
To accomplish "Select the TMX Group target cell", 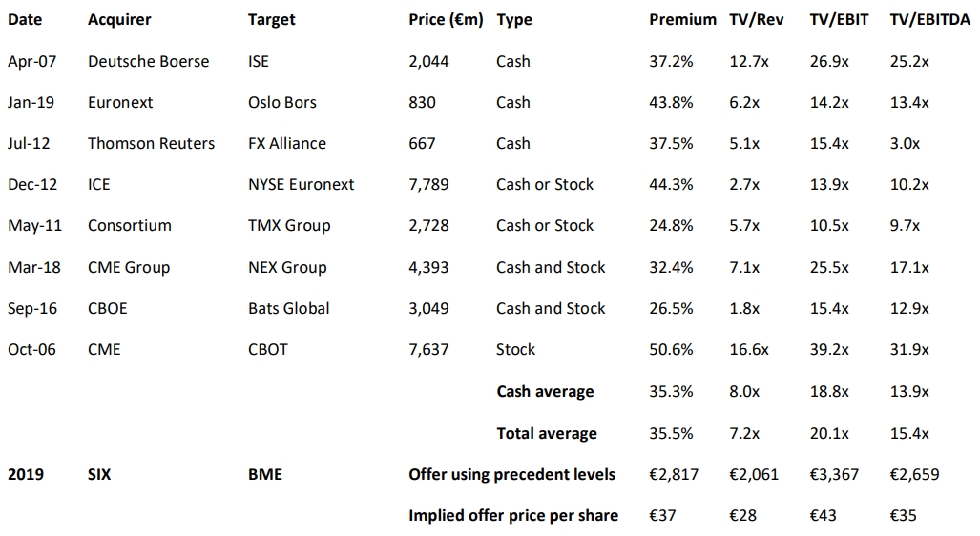I will pyautogui.click(x=289, y=226).
